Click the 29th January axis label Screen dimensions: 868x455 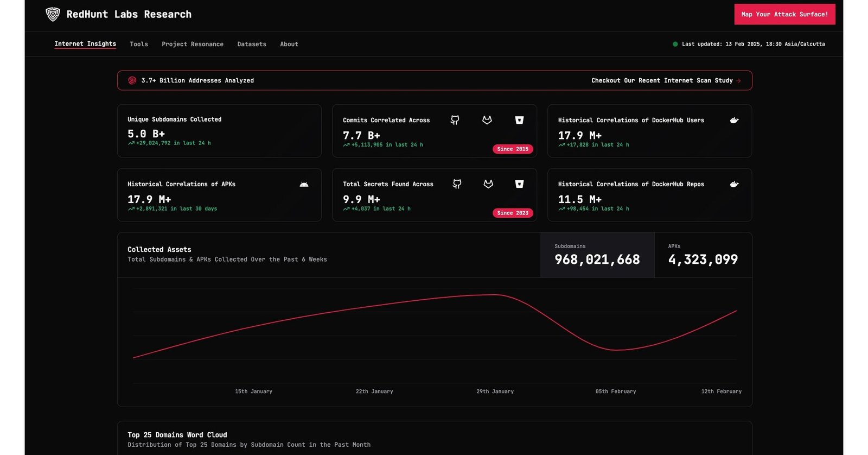tap(495, 391)
